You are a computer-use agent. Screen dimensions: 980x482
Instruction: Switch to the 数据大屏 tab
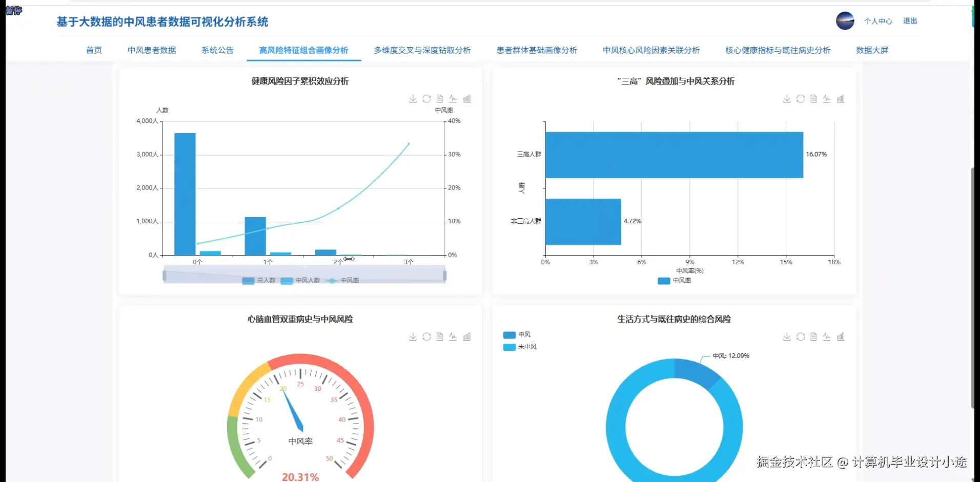coord(872,50)
